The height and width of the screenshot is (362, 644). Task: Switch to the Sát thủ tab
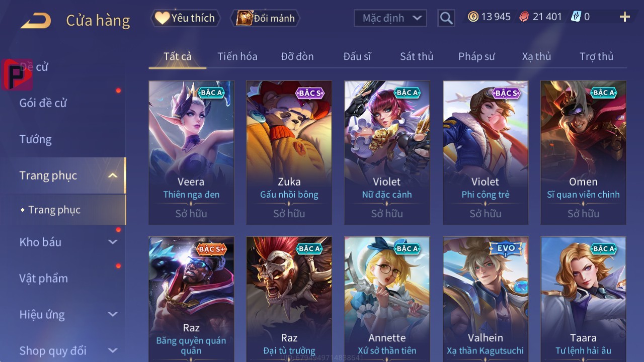(417, 56)
